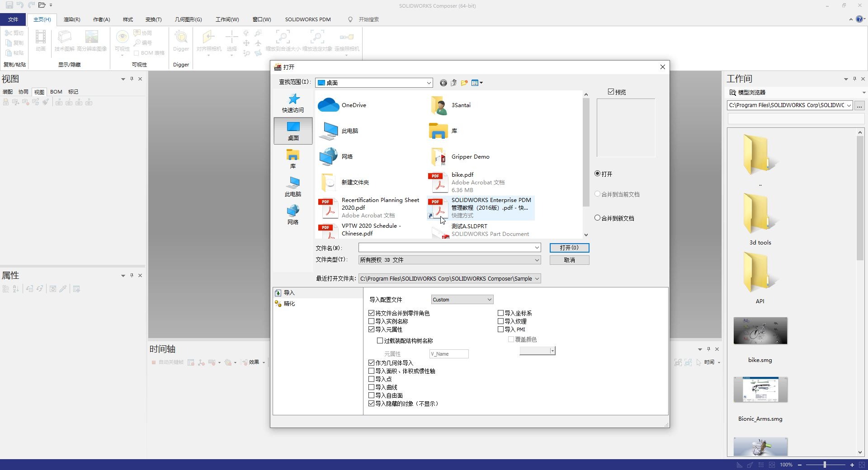The width and height of the screenshot is (868, 470).
Task: Open the 属性 panel options arrow
Action: click(123, 276)
